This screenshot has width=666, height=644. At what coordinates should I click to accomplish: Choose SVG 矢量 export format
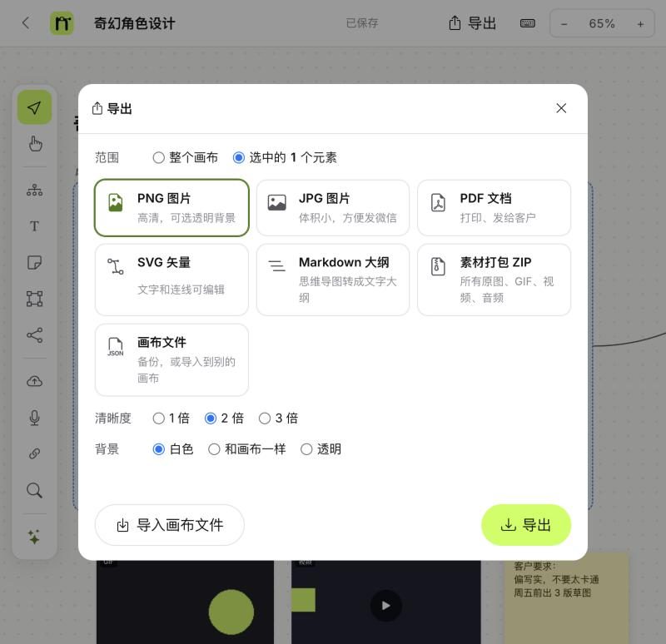click(171, 280)
